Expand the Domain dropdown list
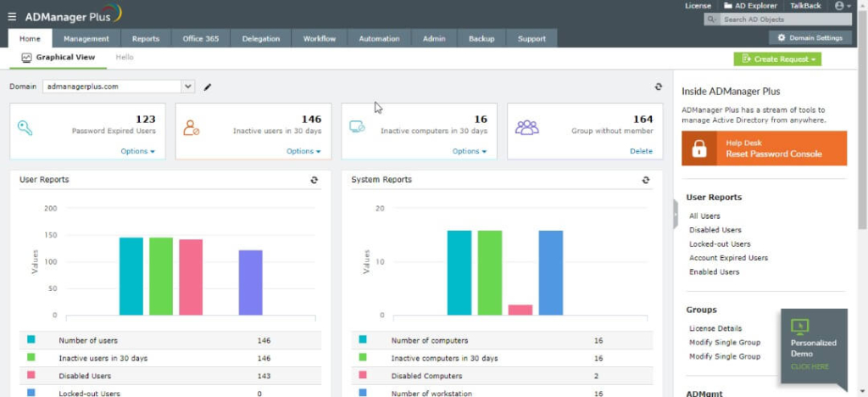868x397 pixels. point(188,87)
